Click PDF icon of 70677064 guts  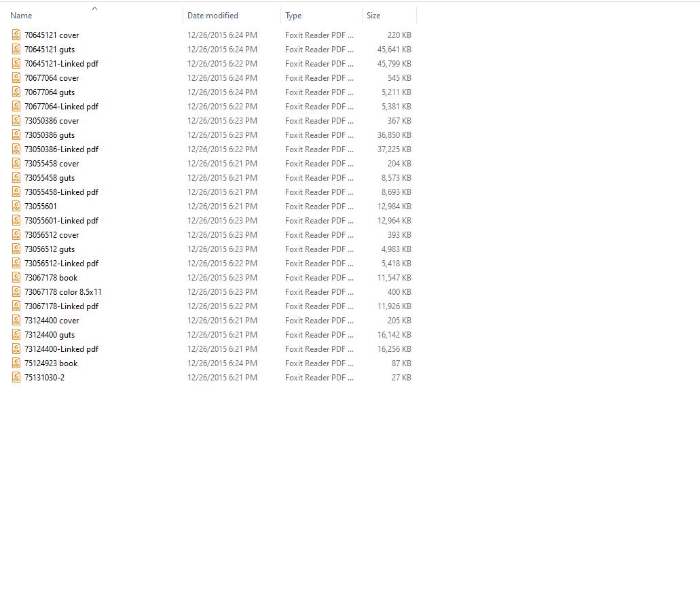[16, 92]
